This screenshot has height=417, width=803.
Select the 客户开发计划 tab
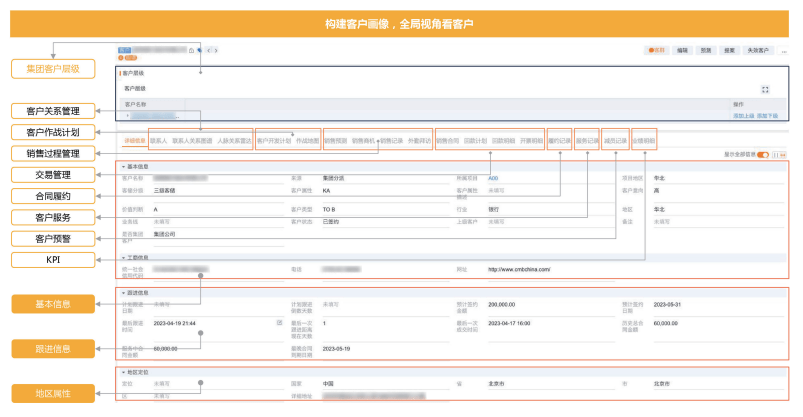click(273, 142)
